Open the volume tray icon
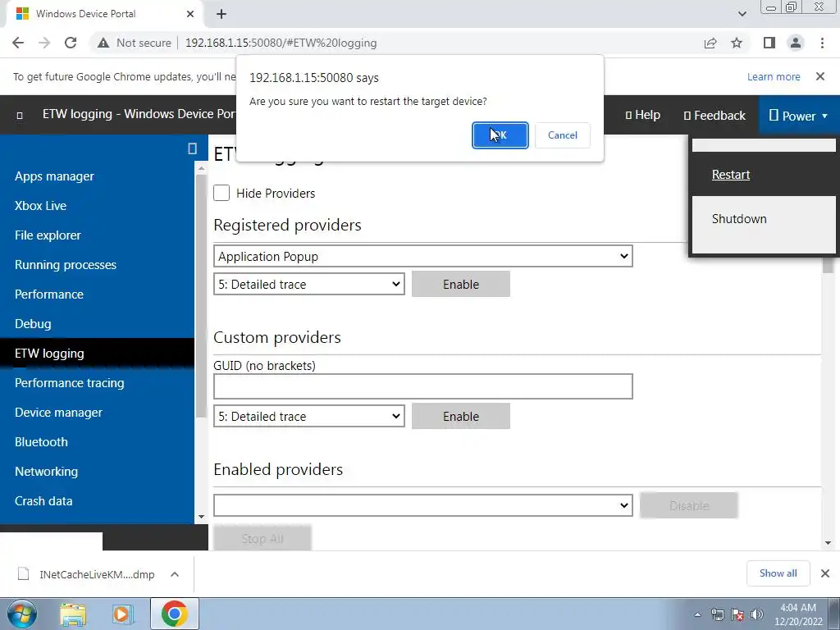Image resolution: width=840 pixels, height=630 pixels. (x=757, y=614)
